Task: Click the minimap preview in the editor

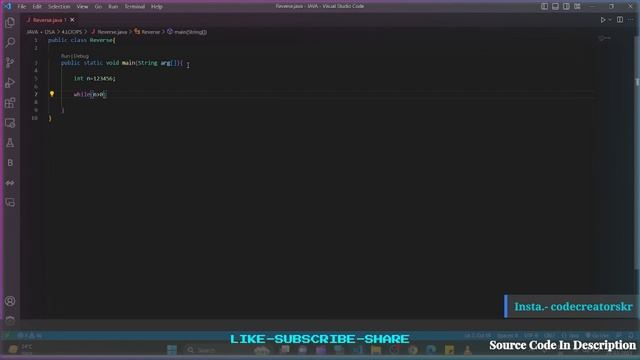Action: click(604, 38)
